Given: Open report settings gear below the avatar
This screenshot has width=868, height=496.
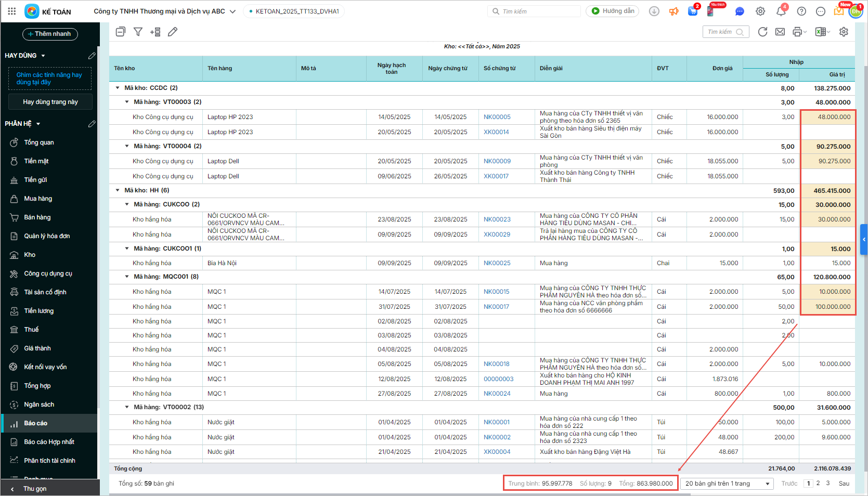Looking at the screenshot, I should tap(844, 32).
